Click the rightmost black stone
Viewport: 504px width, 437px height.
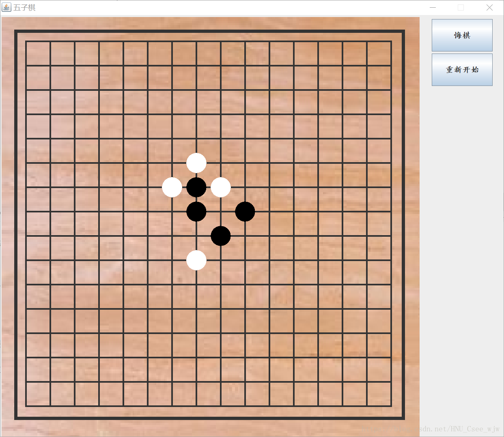click(x=245, y=212)
